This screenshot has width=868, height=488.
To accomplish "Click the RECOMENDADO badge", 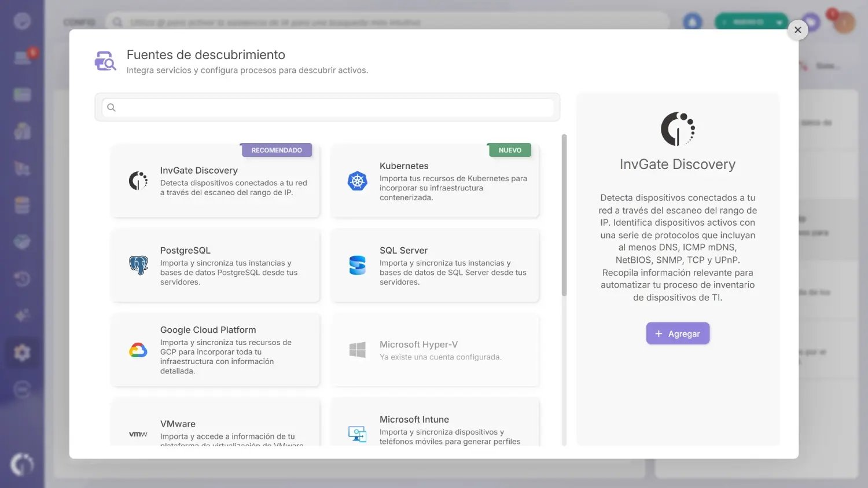I will [277, 150].
